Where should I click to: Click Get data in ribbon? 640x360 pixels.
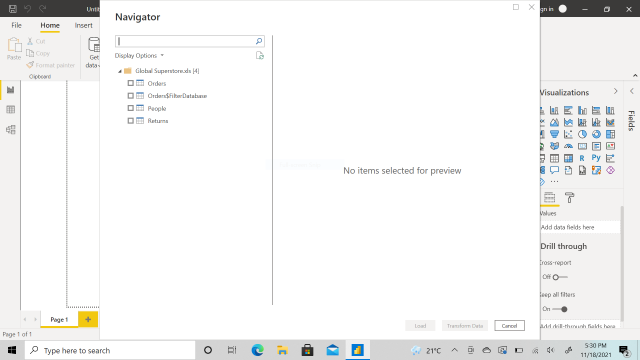(x=93, y=52)
